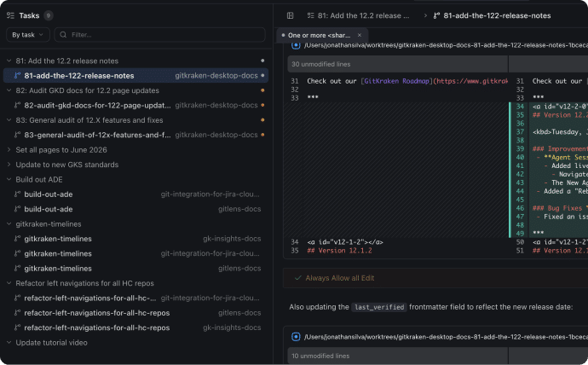The height and width of the screenshot is (365, 588).
Task: Click branch icon of 82-audit-gkd-docs row
Action: tap(17, 106)
